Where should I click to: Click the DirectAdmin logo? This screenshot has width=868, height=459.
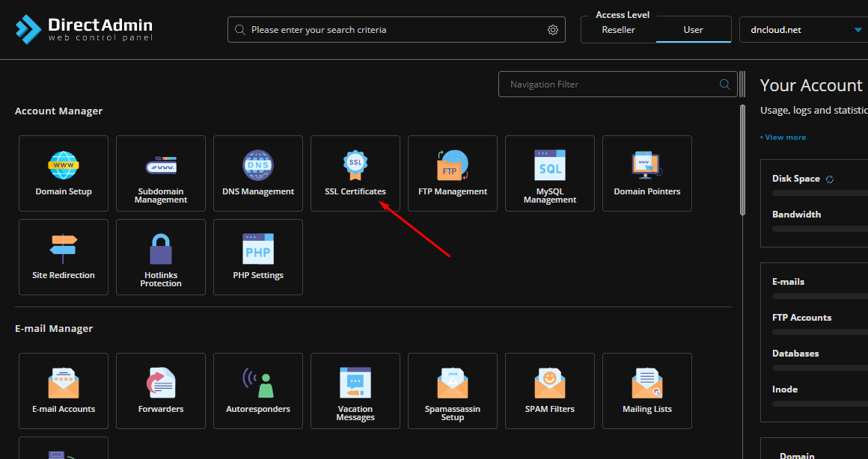pyautogui.click(x=84, y=29)
